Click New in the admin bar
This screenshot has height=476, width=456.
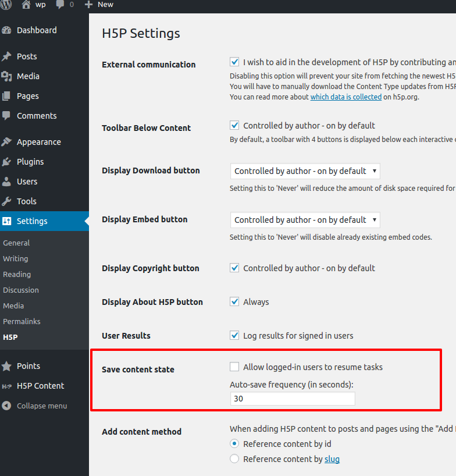pos(105,5)
